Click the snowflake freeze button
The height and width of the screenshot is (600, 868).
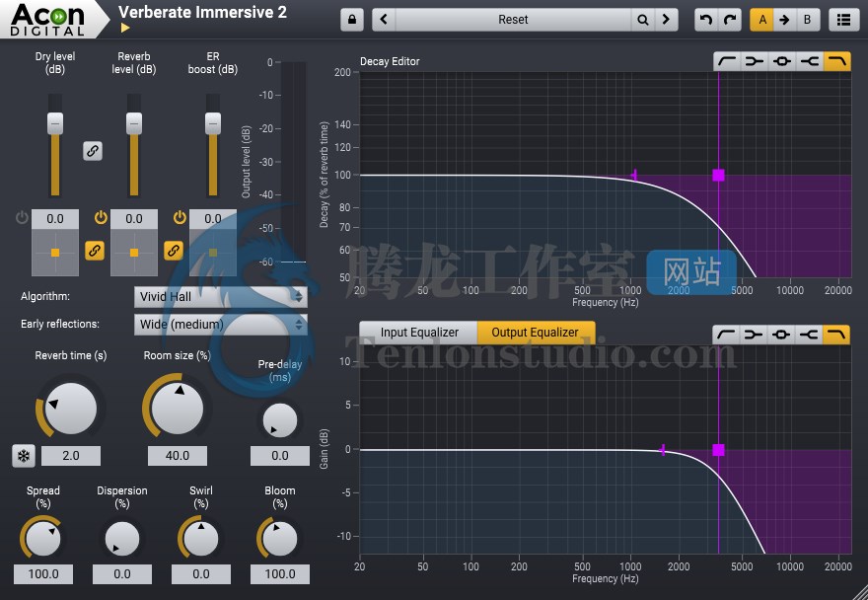click(x=24, y=456)
